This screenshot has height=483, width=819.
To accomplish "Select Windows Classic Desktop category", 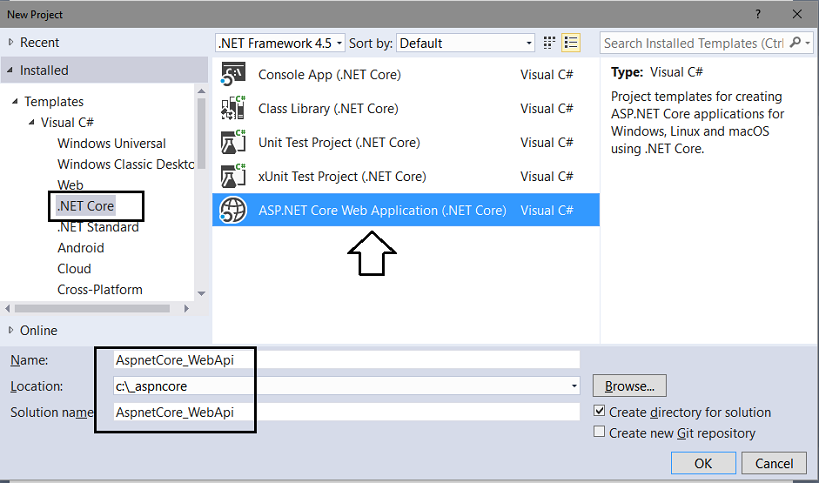I will coord(125,164).
